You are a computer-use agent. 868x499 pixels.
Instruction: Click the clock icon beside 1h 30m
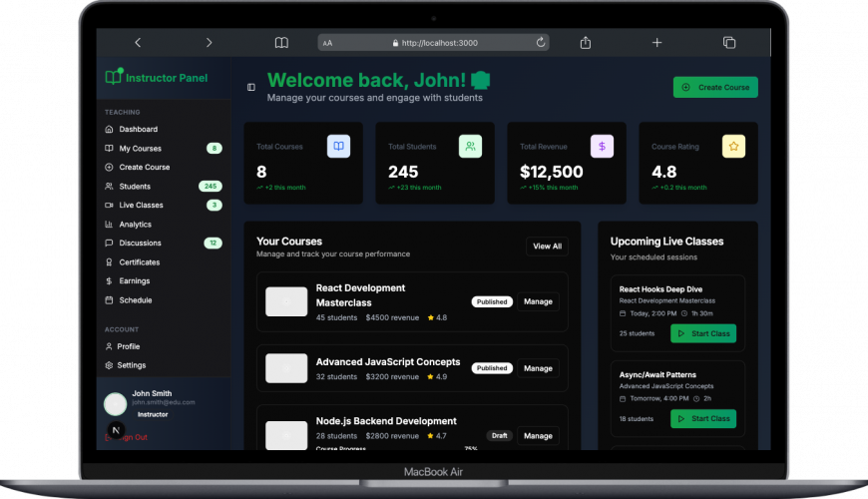pyautogui.click(x=684, y=313)
